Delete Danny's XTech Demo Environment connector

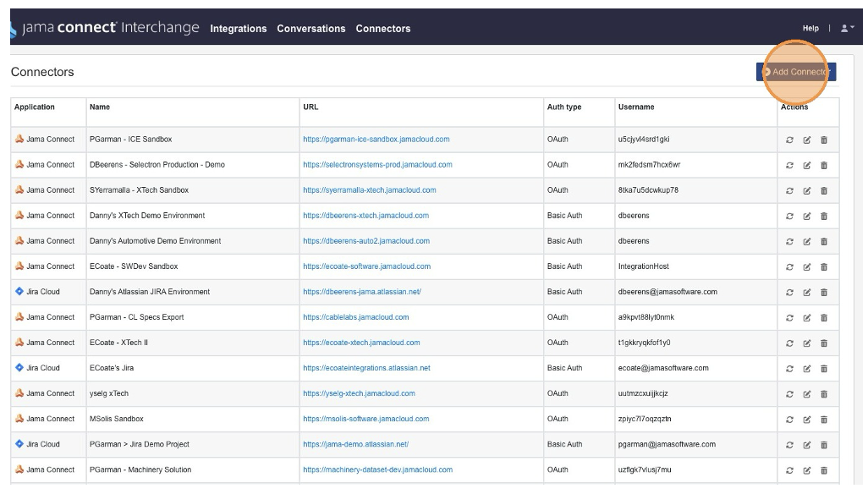tap(824, 217)
